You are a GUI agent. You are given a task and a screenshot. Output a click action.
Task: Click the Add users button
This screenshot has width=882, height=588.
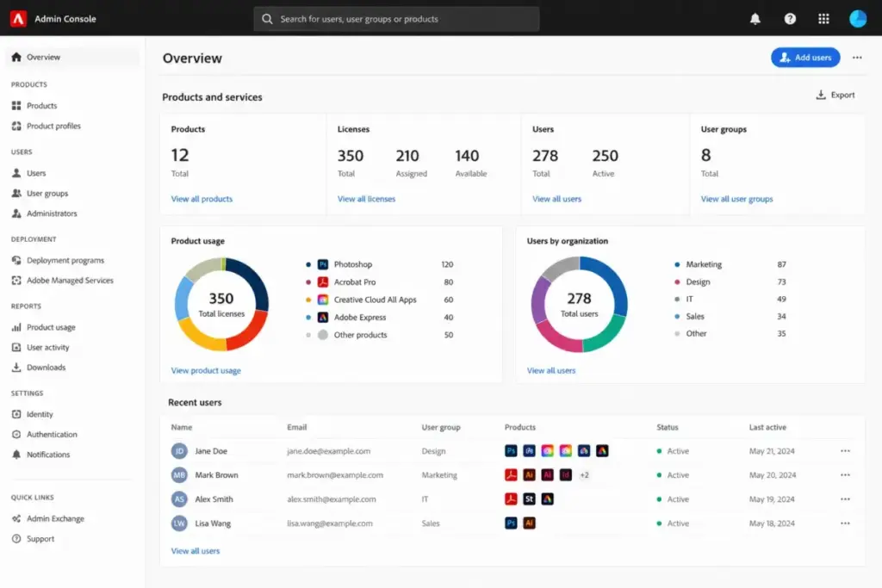805,58
